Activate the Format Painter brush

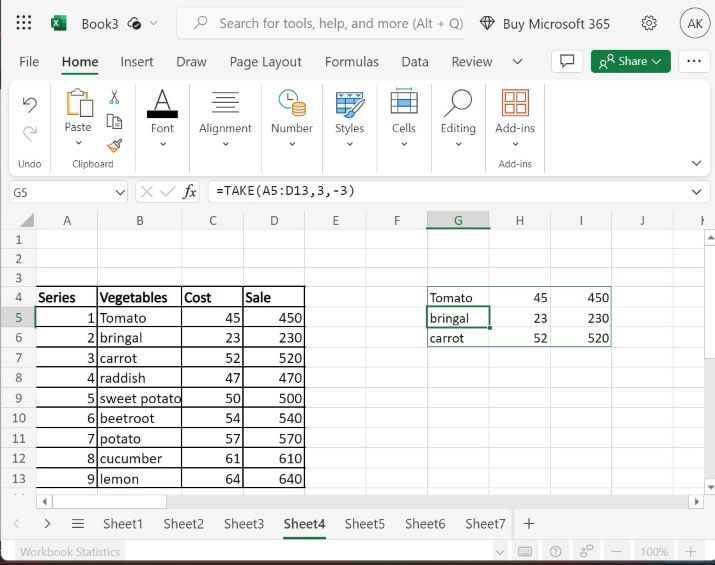click(x=114, y=146)
